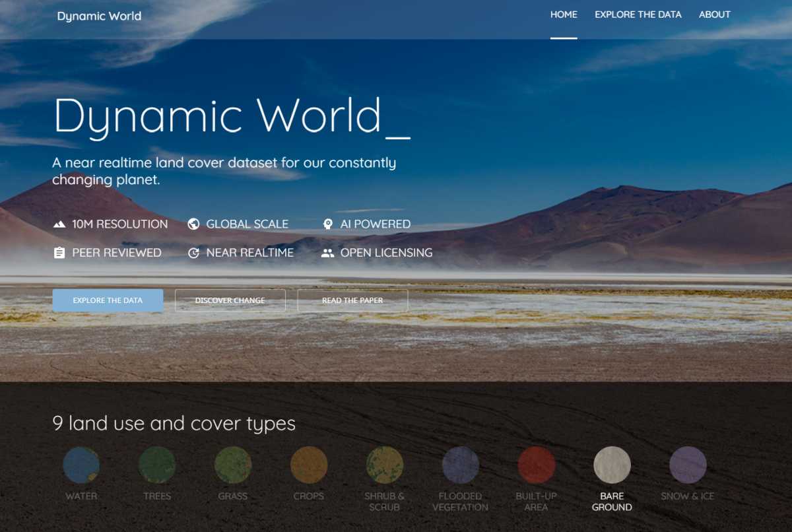The width and height of the screenshot is (792, 532).
Task: Click the mountain icon beside 10M Resolution
Action: [59, 224]
